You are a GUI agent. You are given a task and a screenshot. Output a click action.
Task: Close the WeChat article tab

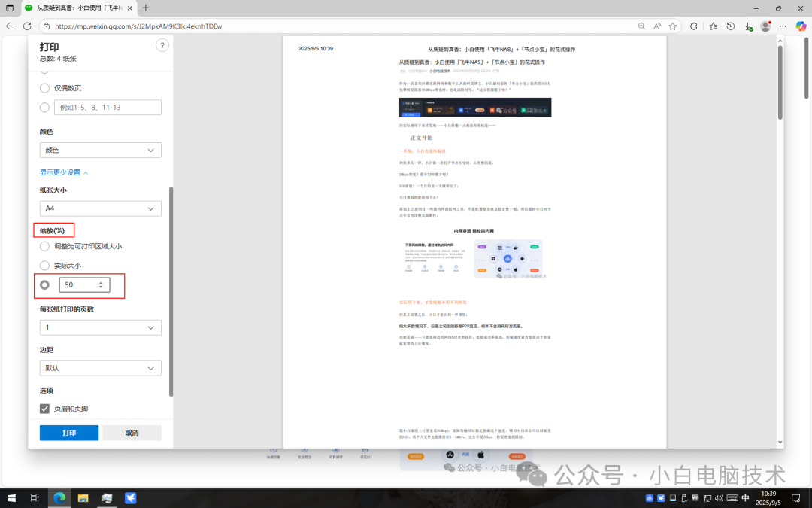(x=129, y=8)
